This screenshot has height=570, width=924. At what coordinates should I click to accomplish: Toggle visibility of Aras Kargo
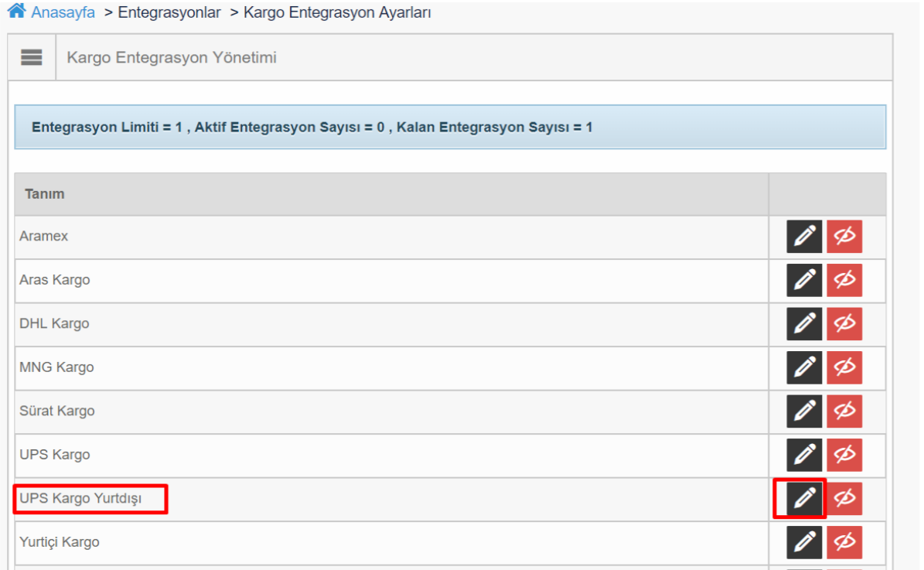tap(844, 280)
